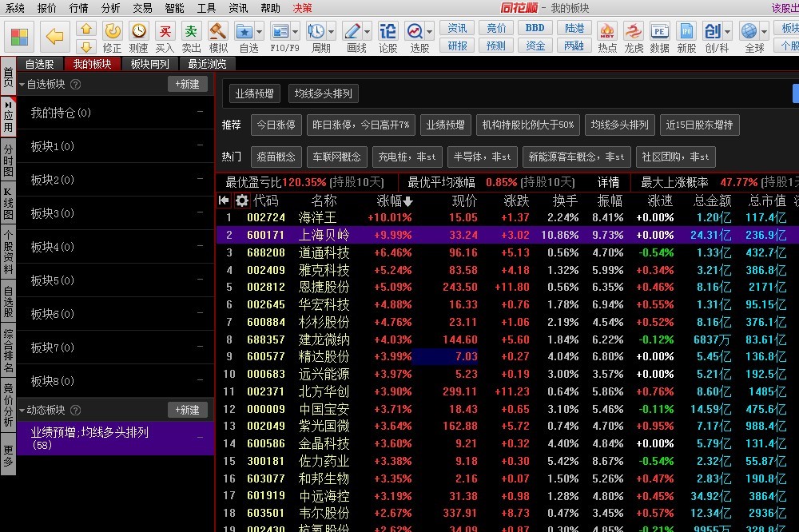Click the 陆港 toolbar button
This screenshot has width=799, height=532.
tap(574, 28)
